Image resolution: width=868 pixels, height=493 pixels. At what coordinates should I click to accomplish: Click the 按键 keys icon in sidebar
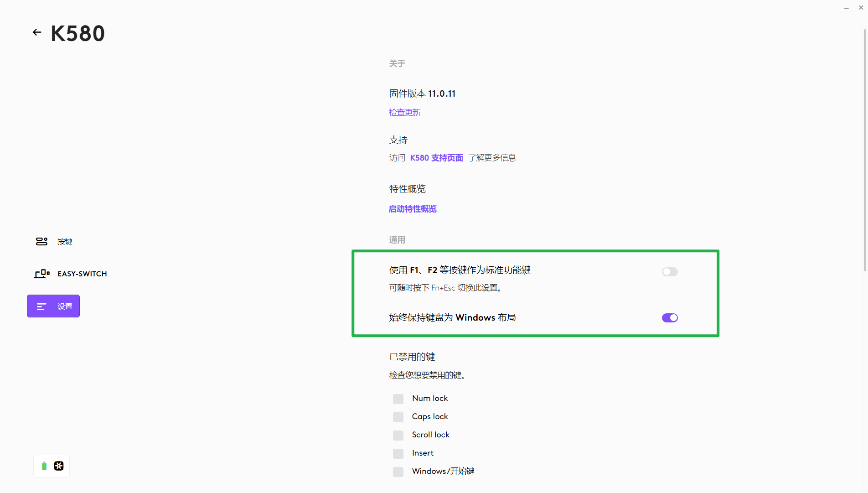(41, 241)
